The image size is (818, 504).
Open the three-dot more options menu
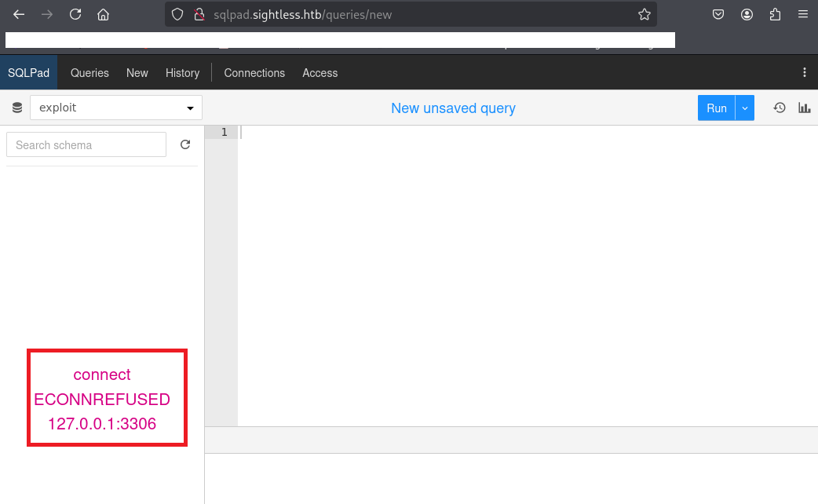click(804, 73)
